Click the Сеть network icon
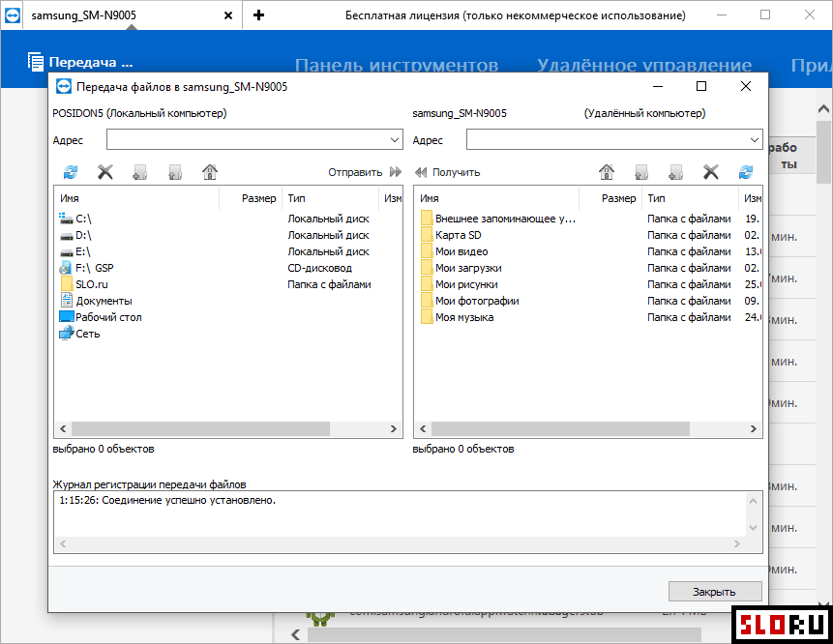The height and width of the screenshot is (644, 833). (x=67, y=334)
